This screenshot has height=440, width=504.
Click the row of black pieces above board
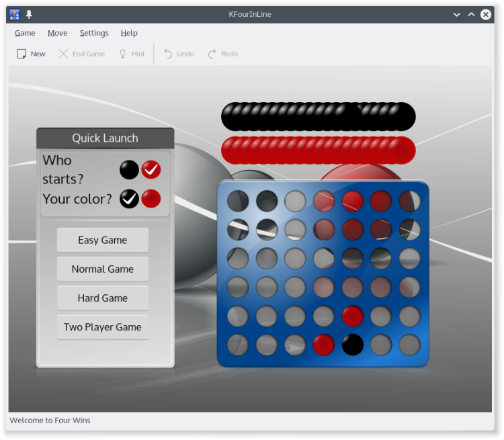(x=319, y=117)
